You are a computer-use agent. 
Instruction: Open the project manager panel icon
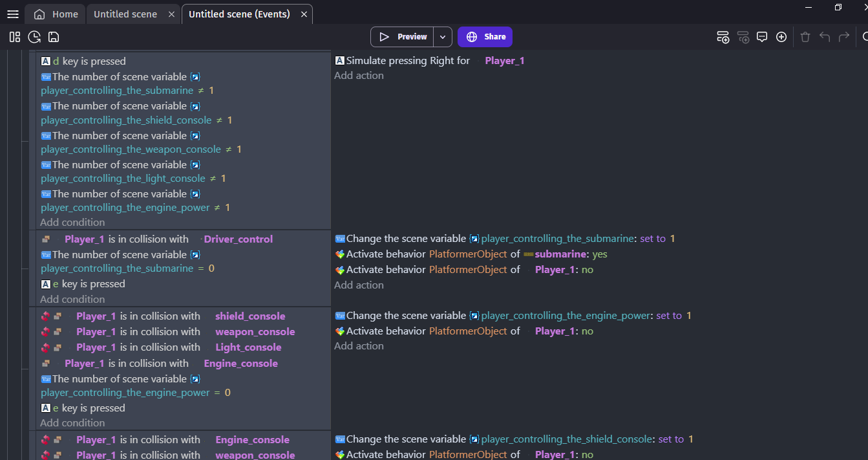[x=15, y=37]
